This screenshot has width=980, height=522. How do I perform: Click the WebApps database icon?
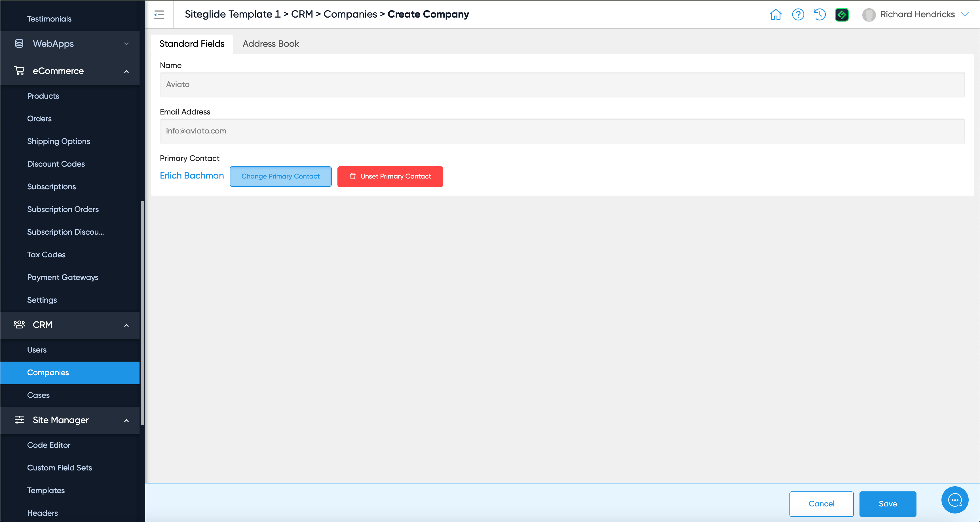coord(19,44)
